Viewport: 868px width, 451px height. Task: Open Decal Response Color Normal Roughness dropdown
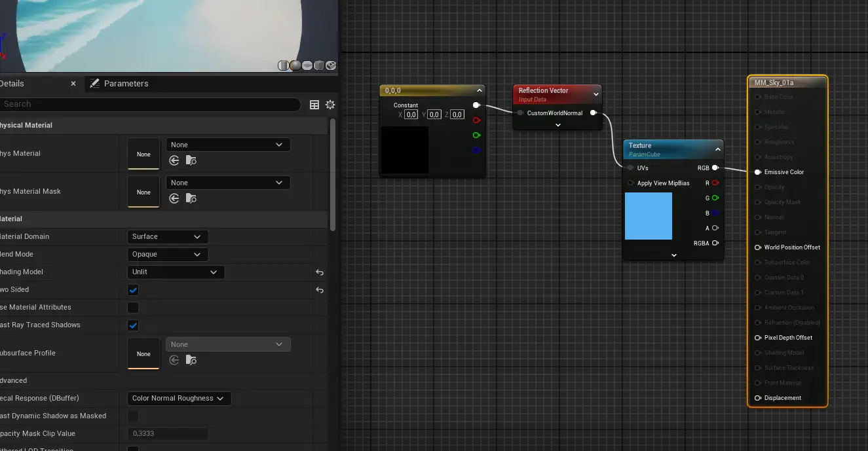[178, 399]
